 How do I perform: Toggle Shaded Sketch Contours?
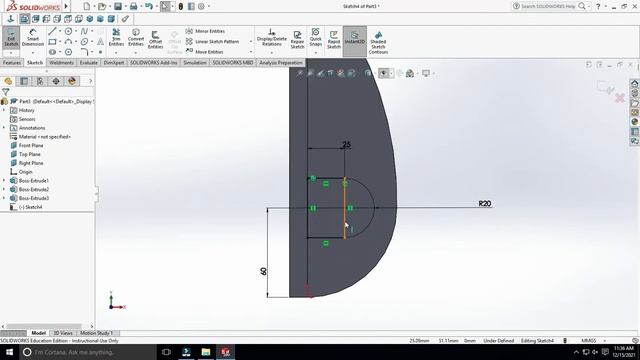[x=378, y=42]
